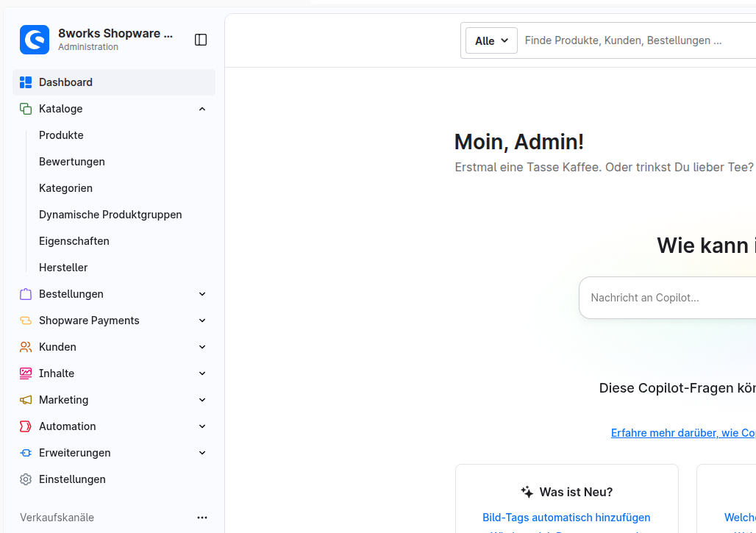Open the Verkaufskanäle three-dot menu

[202, 518]
